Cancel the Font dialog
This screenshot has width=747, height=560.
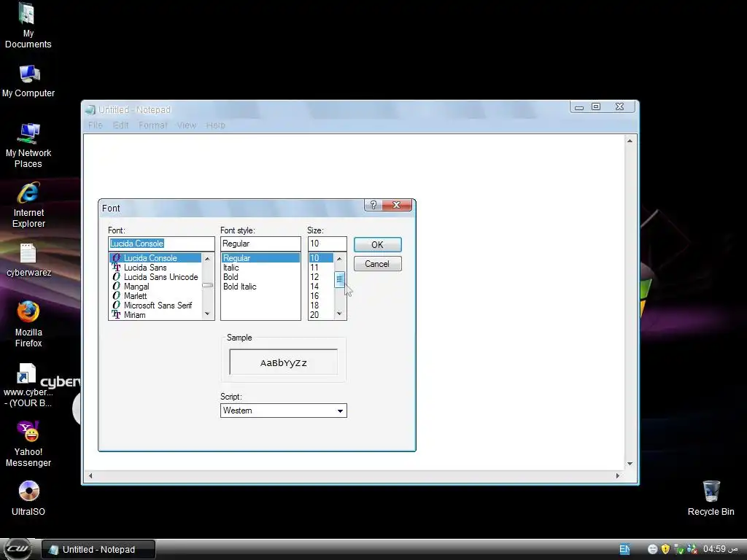[x=377, y=264]
